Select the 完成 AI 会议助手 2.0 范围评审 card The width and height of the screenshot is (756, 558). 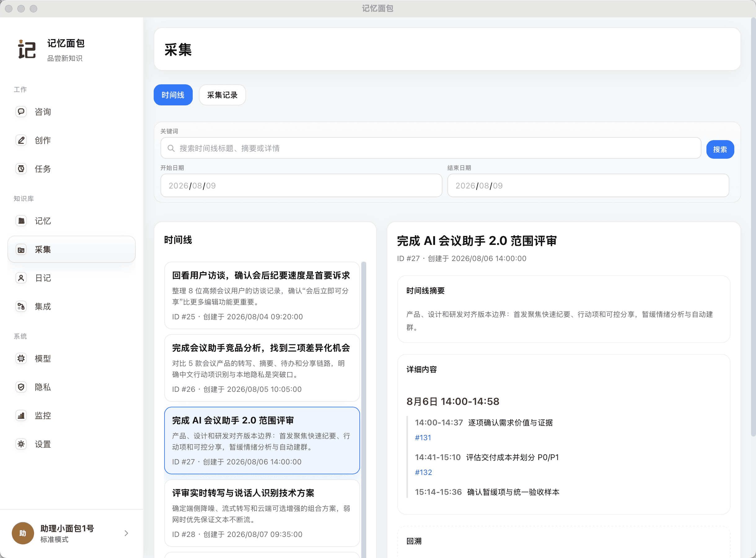262,441
